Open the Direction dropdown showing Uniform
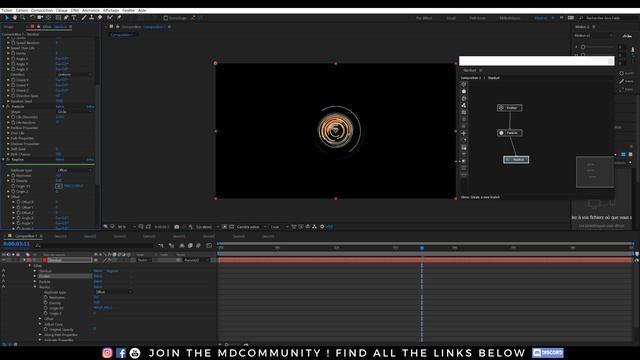640x360 pixels. [x=74, y=75]
